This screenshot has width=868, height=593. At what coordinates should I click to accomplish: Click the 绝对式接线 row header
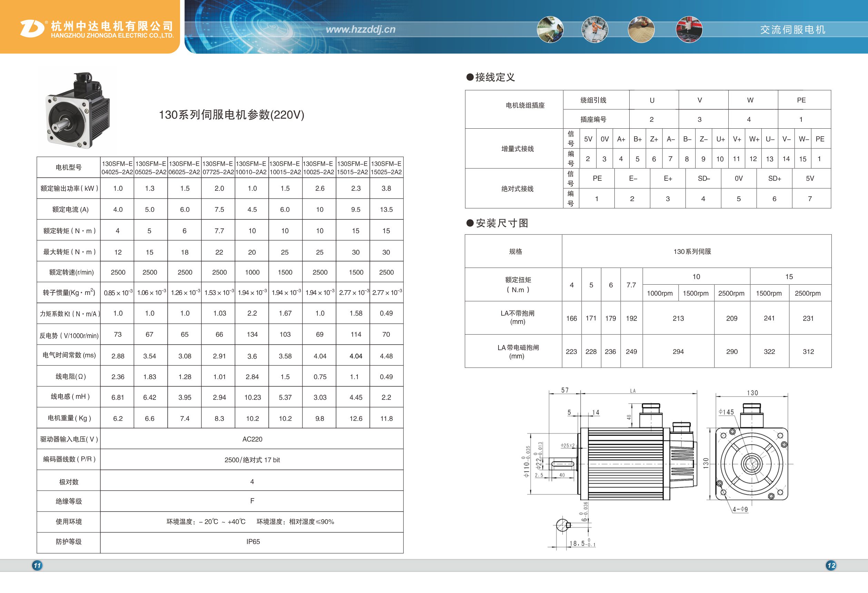(514, 189)
